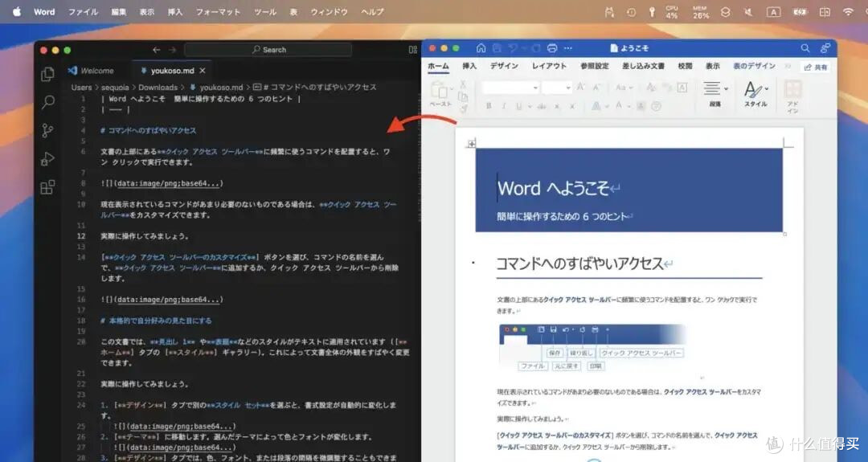Viewport: 868px width, 462px height.
Task: Click sequoia in the VS Code breadcrumb
Action: pyautogui.click(x=115, y=88)
